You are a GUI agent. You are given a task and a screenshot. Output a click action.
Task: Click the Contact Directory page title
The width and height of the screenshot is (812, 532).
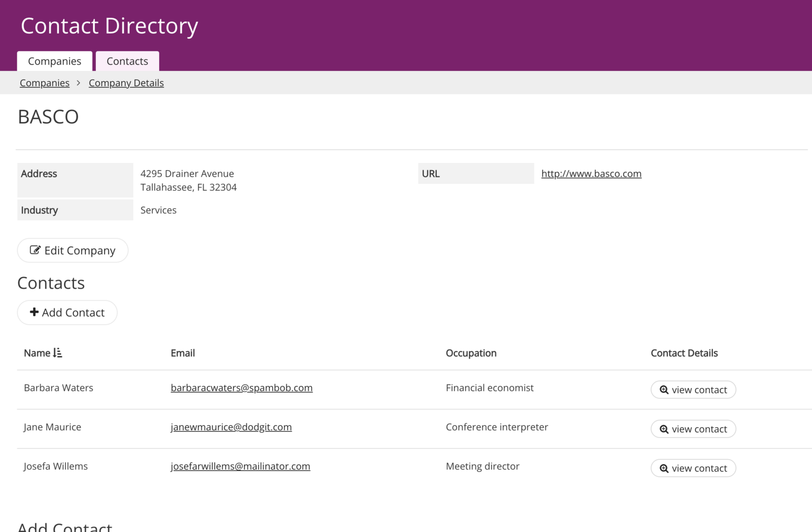[x=109, y=26]
